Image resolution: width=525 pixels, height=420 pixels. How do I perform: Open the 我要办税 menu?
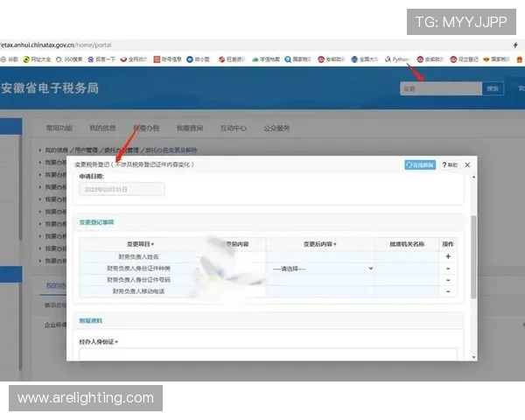pos(145,128)
